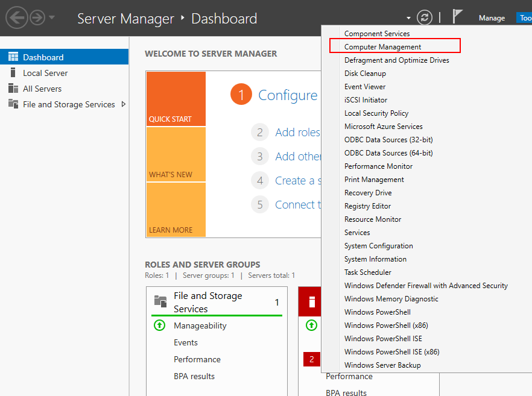
Task: Click the All Servers icon in sidebar
Action: pos(13,88)
